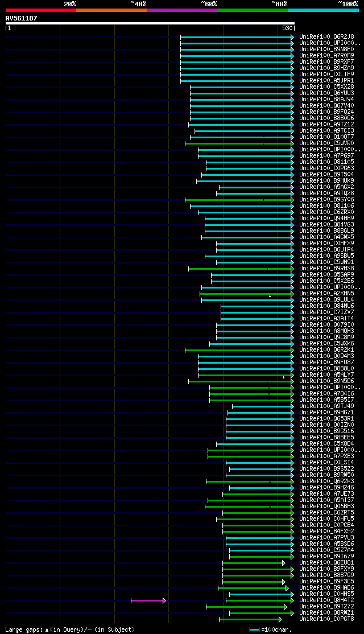Image resolution: width=364 pixels, height=634 pixels.
Task: Select the UniRef100_Q94HB9 label
Action: (326, 219)
